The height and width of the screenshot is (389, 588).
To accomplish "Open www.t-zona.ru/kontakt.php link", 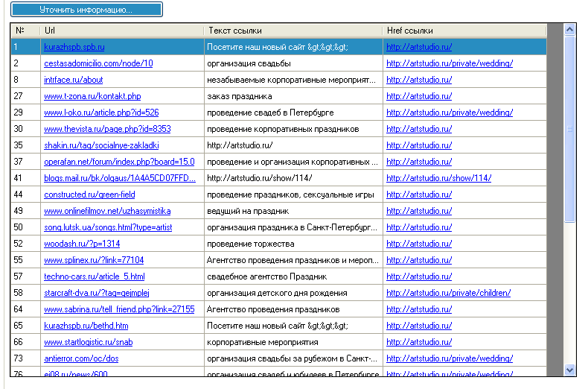I will pyautogui.click(x=92, y=96).
